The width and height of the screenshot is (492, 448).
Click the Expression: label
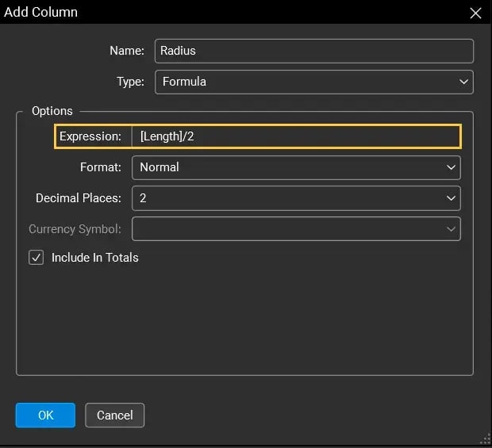click(90, 136)
